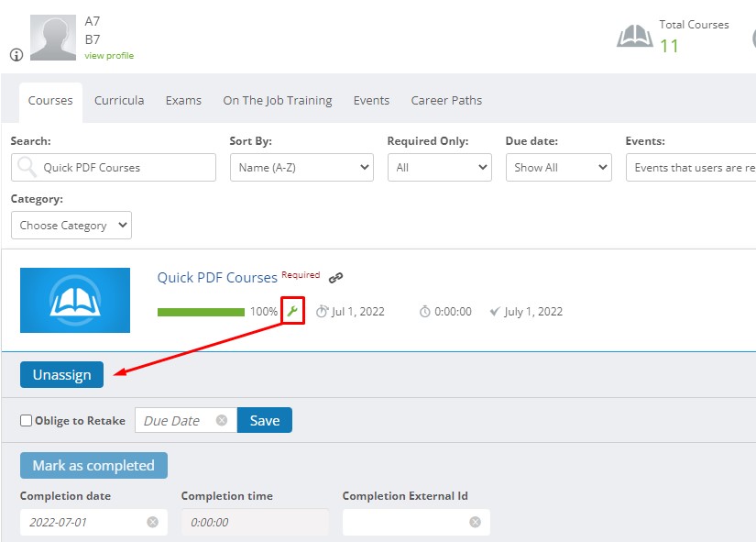
Task: Open the Sort By dropdown
Action: pyautogui.click(x=301, y=167)
